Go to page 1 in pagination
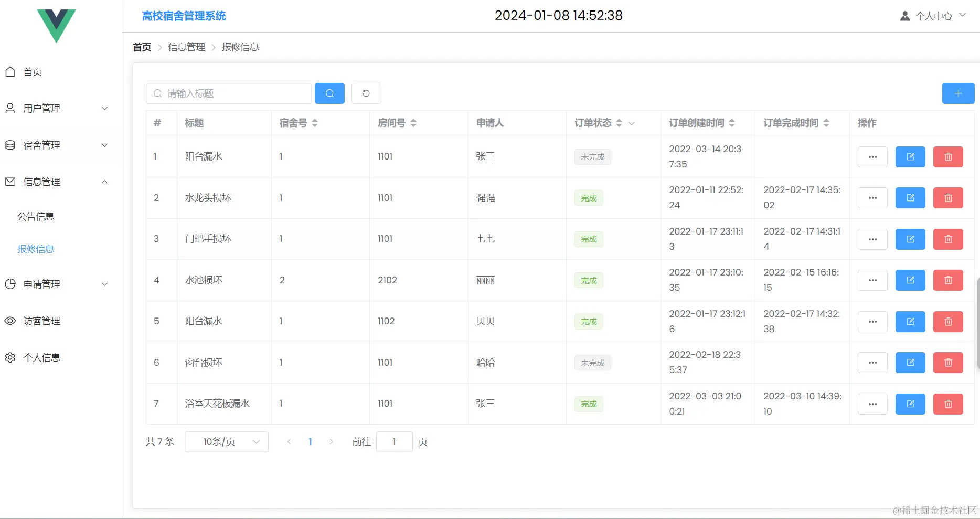The image size is (980, 519). tap(310, 442)
